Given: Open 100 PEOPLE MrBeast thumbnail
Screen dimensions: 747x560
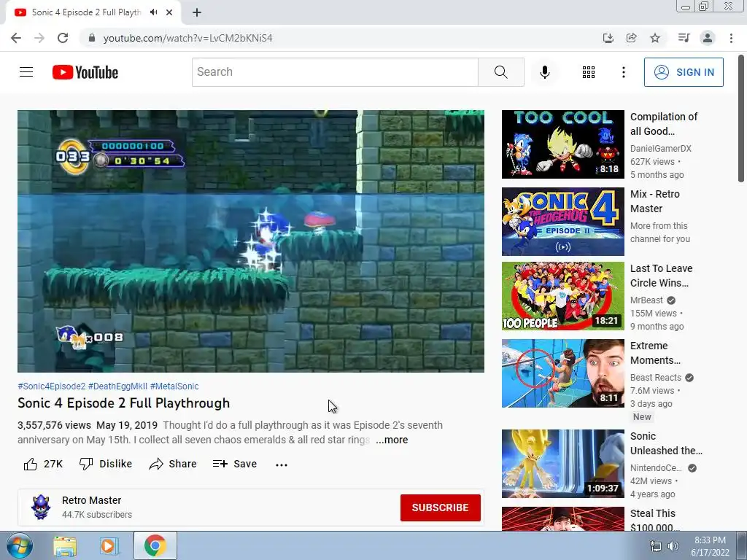Looking at the screenshot, I should (562, 296).
